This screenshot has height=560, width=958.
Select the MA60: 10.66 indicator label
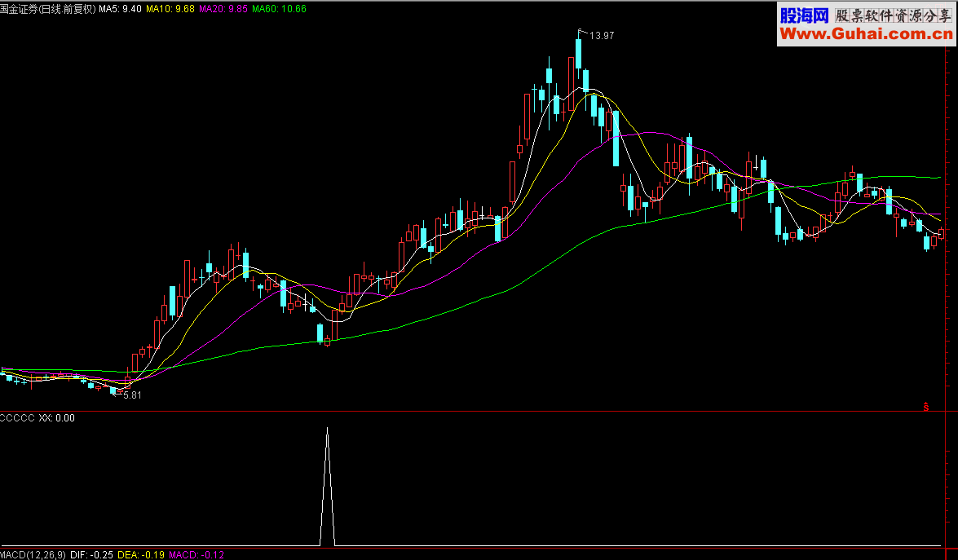point(279,9)
